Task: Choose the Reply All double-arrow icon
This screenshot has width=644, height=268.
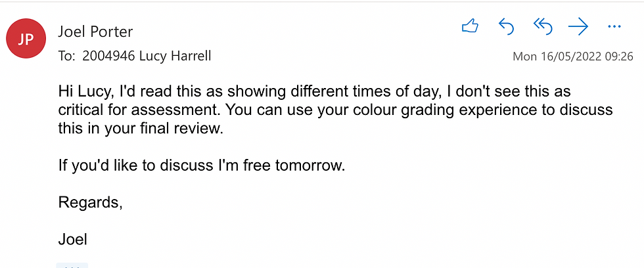Action: click(x=543, y=27)
